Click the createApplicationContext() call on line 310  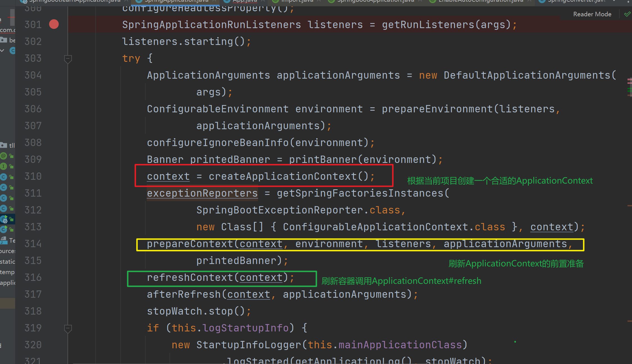tap(288, 176)
